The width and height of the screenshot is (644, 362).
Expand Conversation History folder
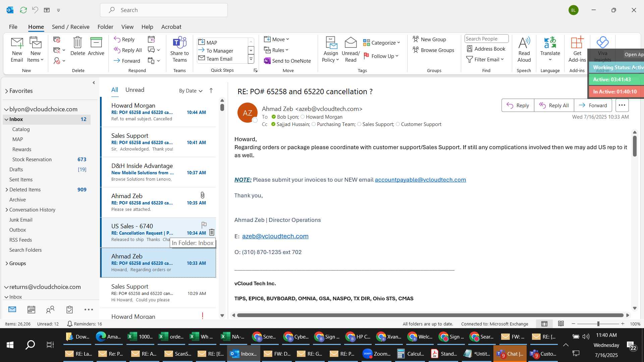7,210
